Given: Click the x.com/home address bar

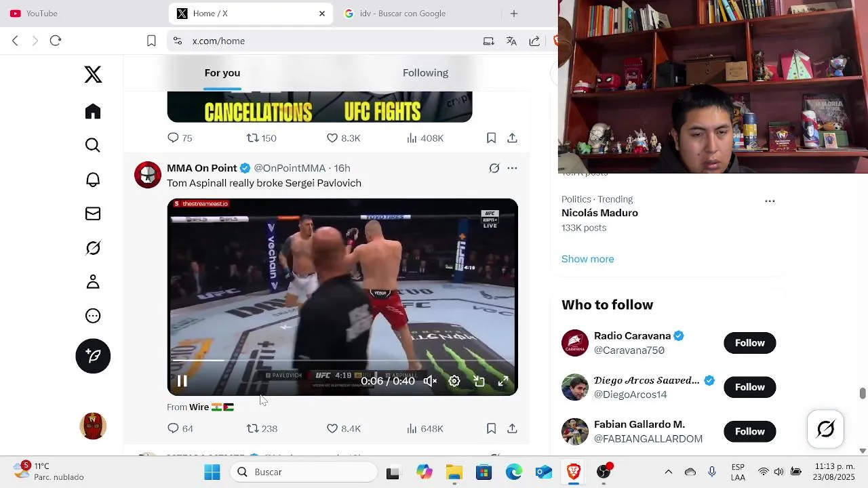Looking at the screenshot, I should [x=325, y=41].
